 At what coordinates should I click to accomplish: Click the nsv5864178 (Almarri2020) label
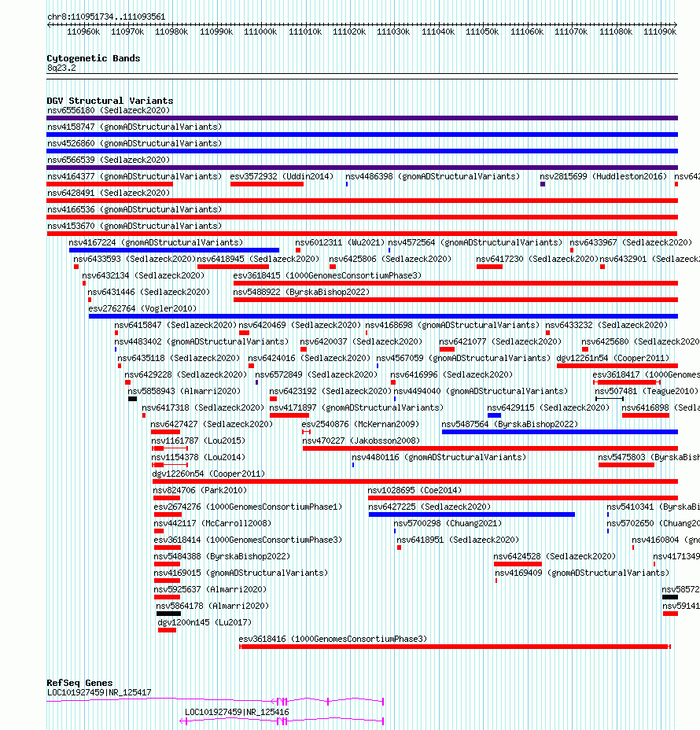tap(212, 606)
